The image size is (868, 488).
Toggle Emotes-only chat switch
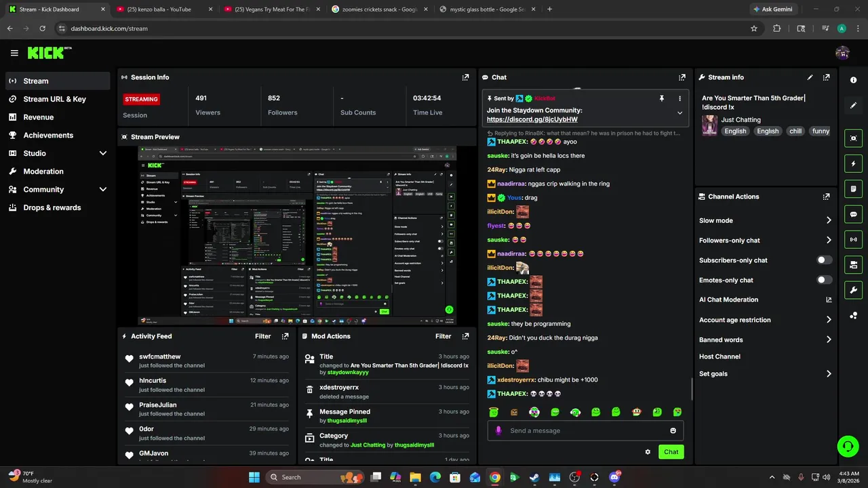824,280
